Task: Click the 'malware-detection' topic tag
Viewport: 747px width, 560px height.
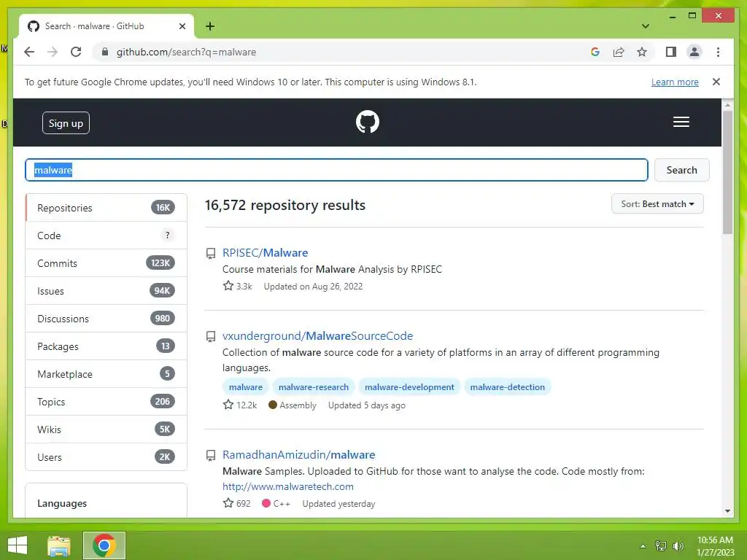Action: 508,387
